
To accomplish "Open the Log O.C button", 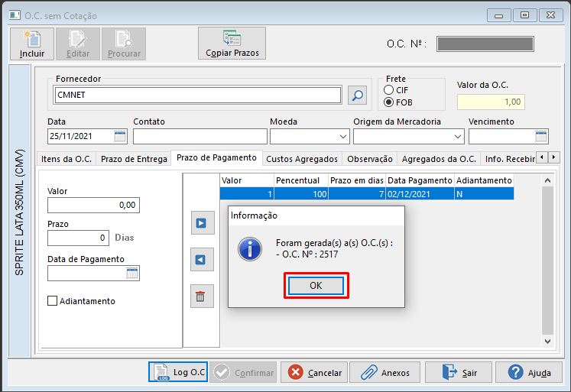I will (178, 372).
